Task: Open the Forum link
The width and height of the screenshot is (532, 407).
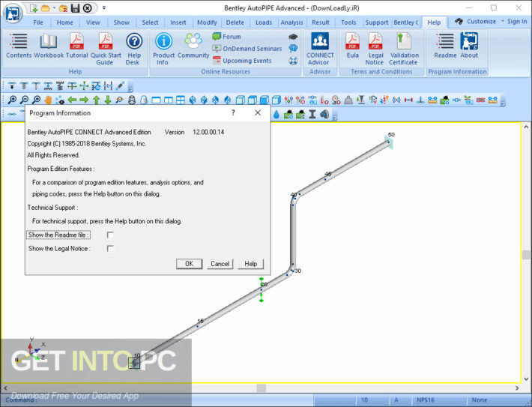Action: click(226, 36)
